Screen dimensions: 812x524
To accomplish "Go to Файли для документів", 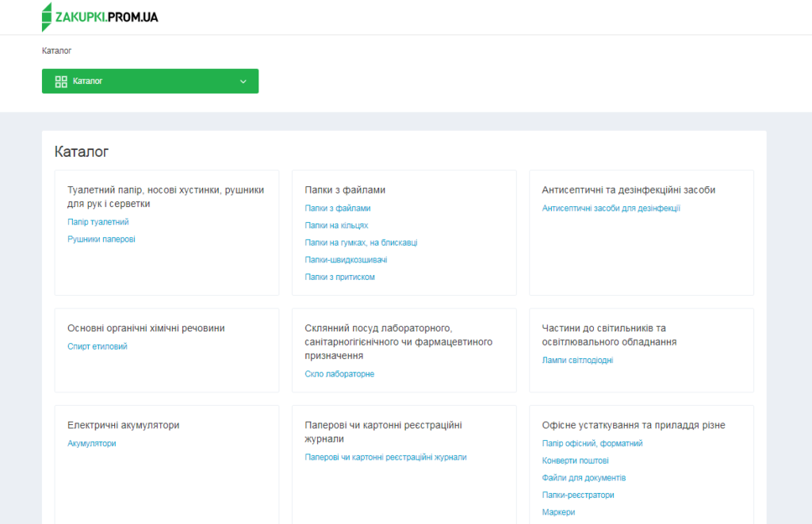I will (584, 478).
